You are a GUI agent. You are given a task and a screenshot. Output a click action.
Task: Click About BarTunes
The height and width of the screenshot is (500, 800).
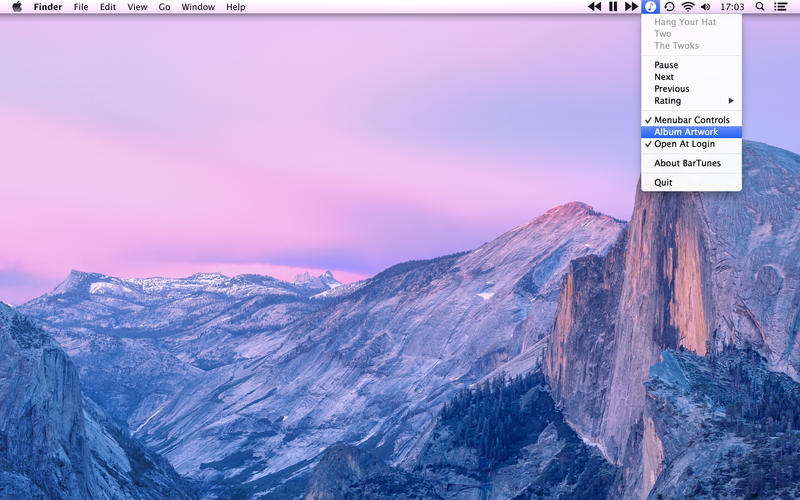coord(687,163)
